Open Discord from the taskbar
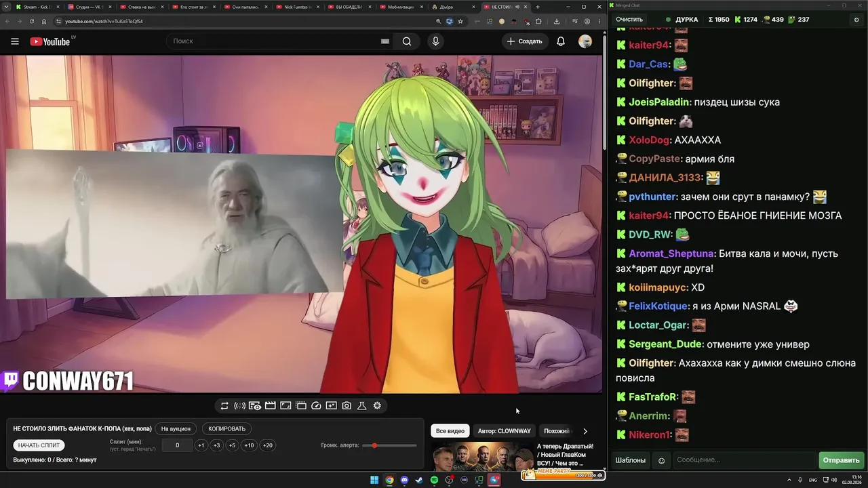Image resolution: width=868 pixels, height=488 pixels. point(404,481)
